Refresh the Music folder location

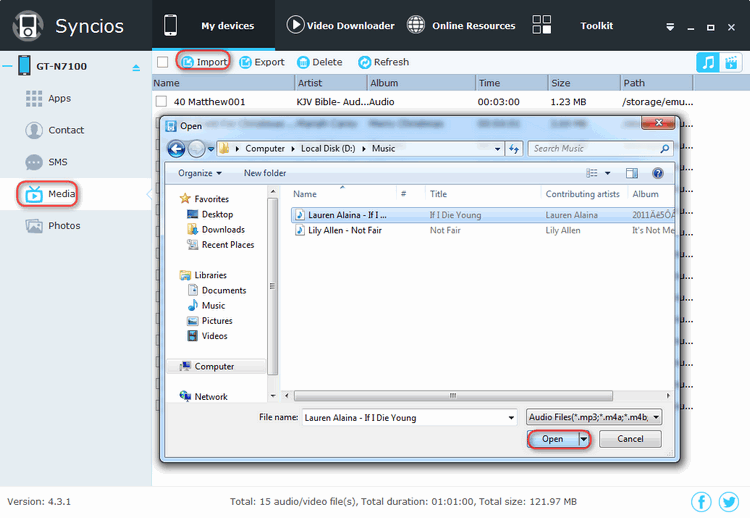(x=514, y=149)
